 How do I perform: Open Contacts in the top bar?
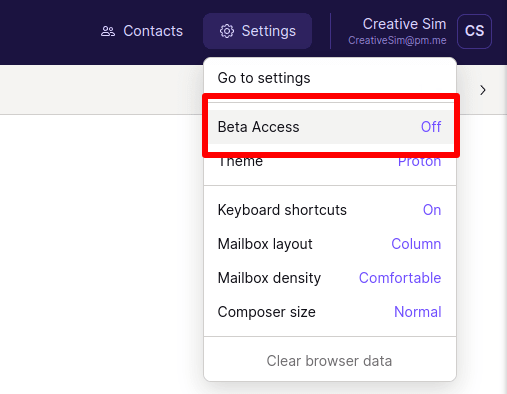142,31
